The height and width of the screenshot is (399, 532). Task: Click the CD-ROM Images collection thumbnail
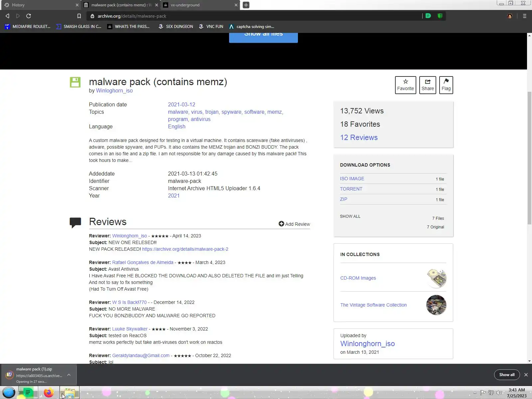[x=436, y=278]
